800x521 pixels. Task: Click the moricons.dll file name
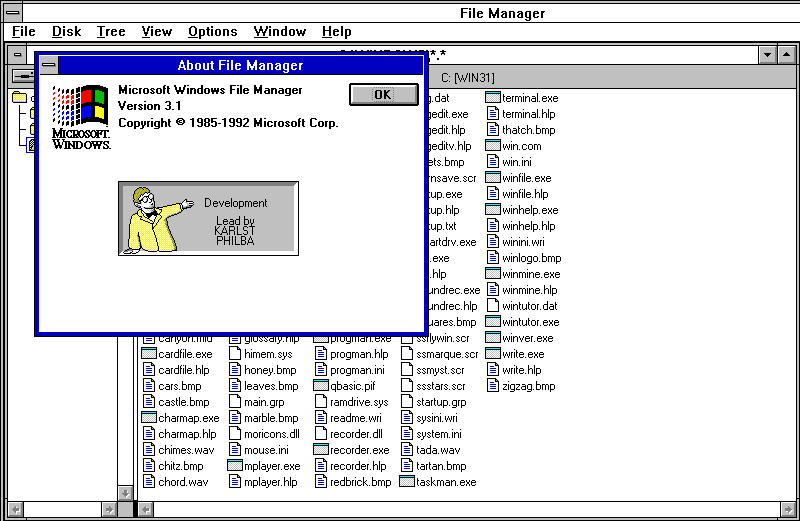(x=271, y=434)
